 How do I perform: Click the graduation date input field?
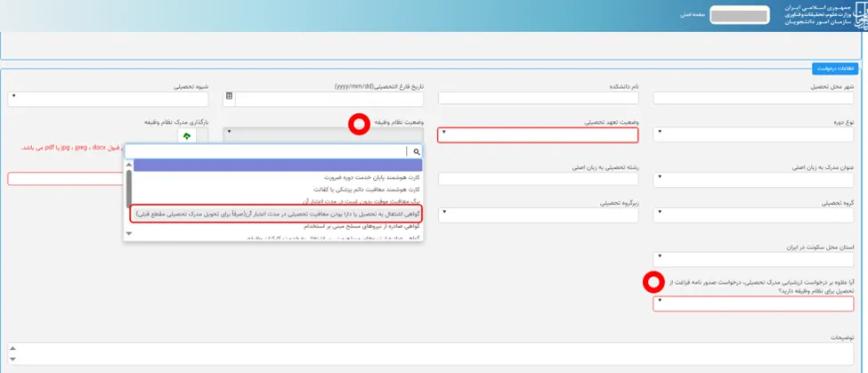tap(329, 99)
